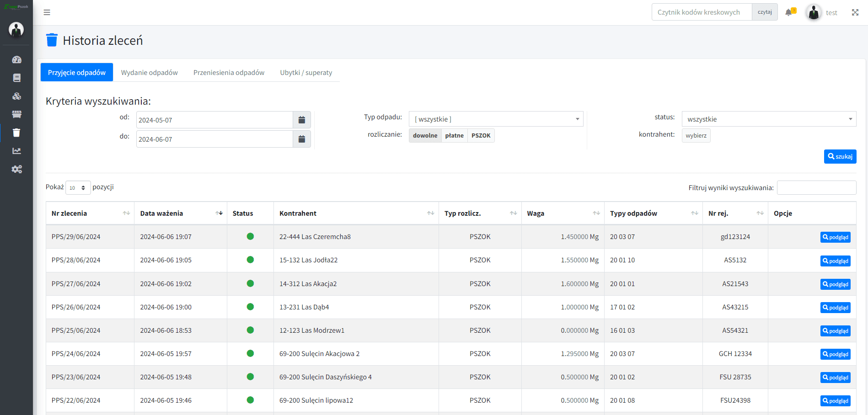Open the dashboard gauge sidebar icon

click(x=16, y=60)
